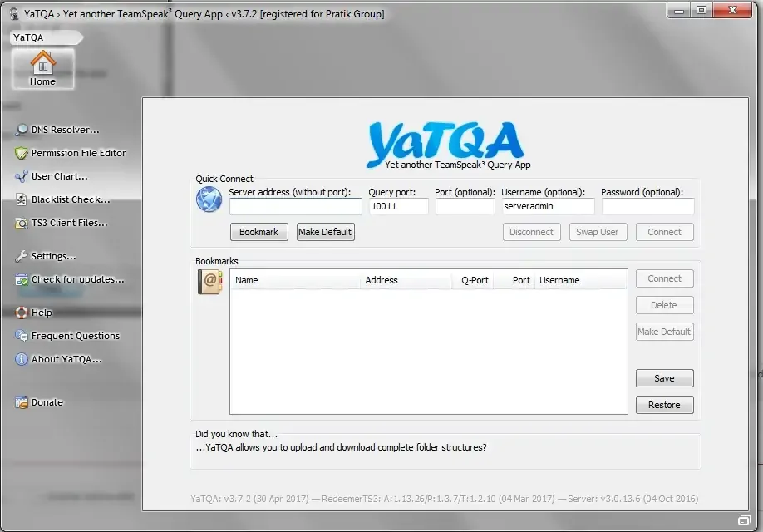Click the Restore bookmarks button
The image size is (763, 532).
point(664,405)
